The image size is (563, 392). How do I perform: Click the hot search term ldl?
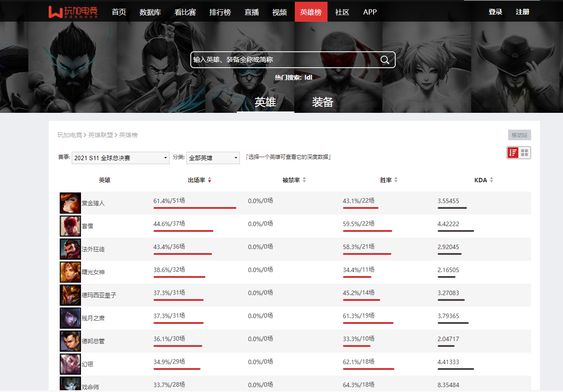click(308, 77)
